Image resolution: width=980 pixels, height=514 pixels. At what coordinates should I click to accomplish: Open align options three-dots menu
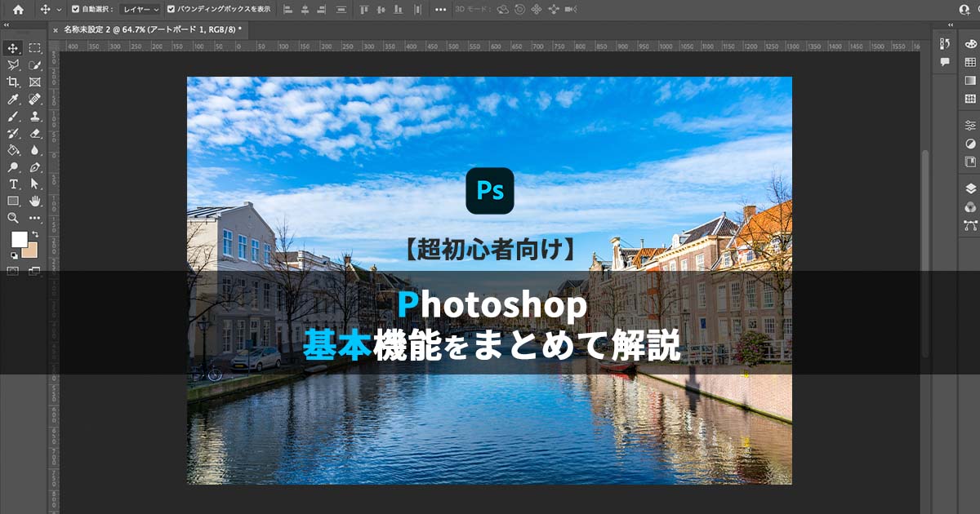[x=441, y=10]
